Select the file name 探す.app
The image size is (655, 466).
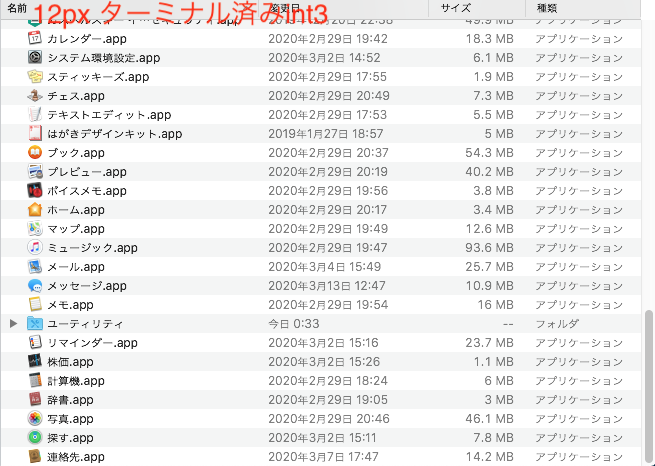[70, 438]
